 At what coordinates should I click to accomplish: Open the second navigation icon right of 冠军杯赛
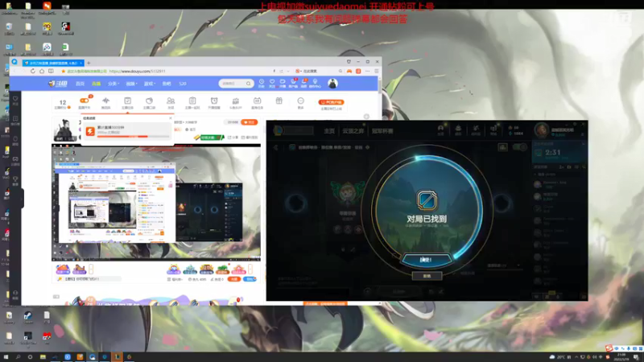pyautogui.click(x=458, y=130)
